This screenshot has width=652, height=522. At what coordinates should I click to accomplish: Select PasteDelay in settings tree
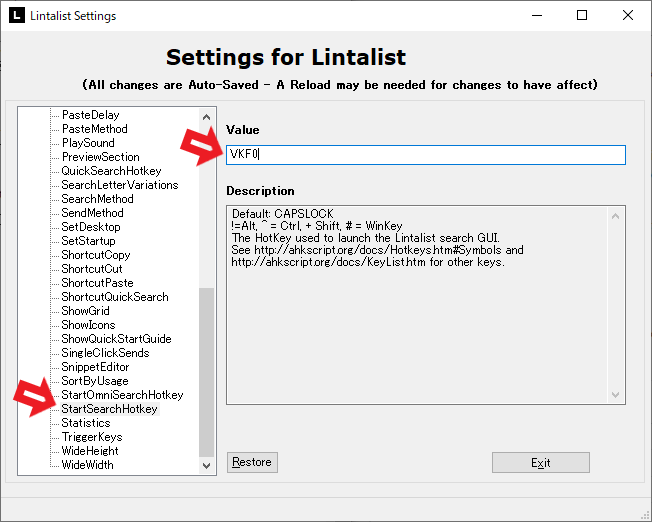tap(91, 115)
